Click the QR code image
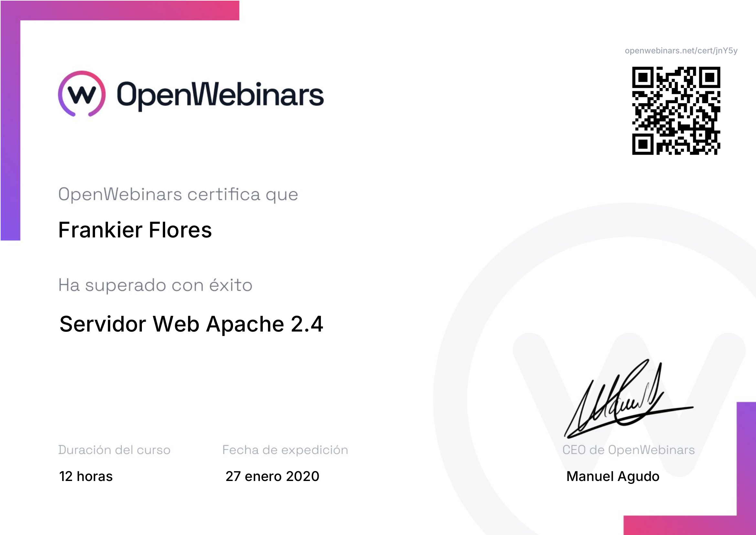Viewport: 756px width, 535px height. 676,111
